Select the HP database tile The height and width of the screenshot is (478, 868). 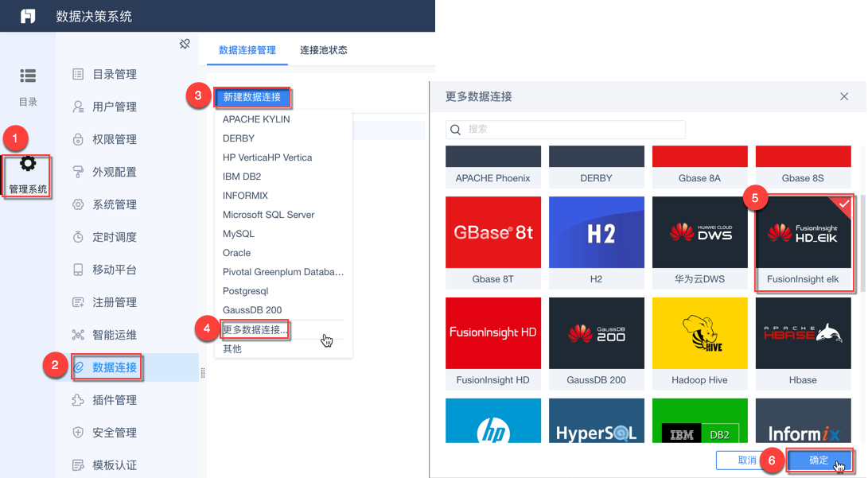coord(493,421)
